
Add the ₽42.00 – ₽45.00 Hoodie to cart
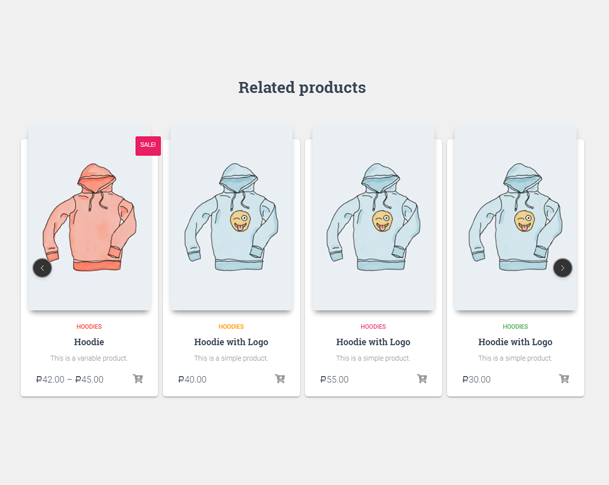tap(138, 379)
